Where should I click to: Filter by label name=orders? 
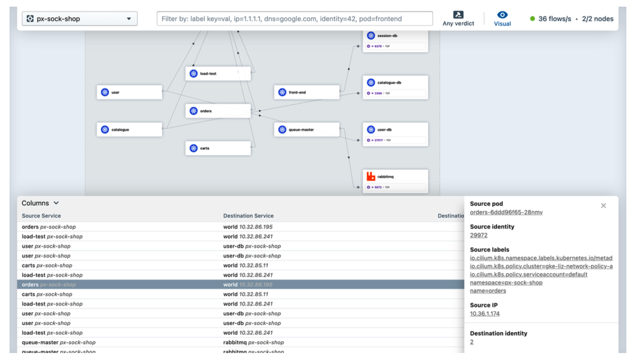click(488, 291)
